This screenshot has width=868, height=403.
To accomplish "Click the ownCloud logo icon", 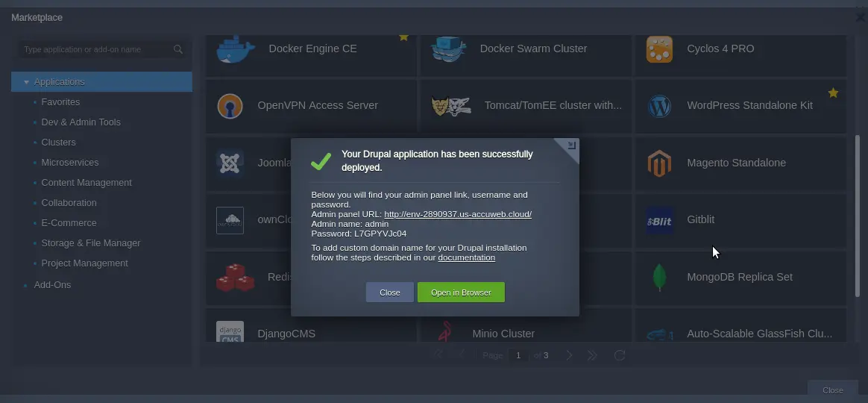I will coord(230,220).
